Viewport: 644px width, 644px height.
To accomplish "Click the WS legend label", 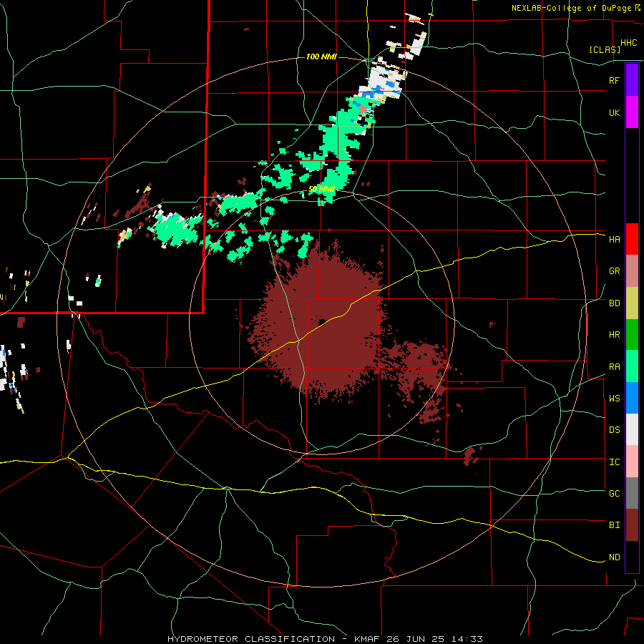I will click(614, 399).
